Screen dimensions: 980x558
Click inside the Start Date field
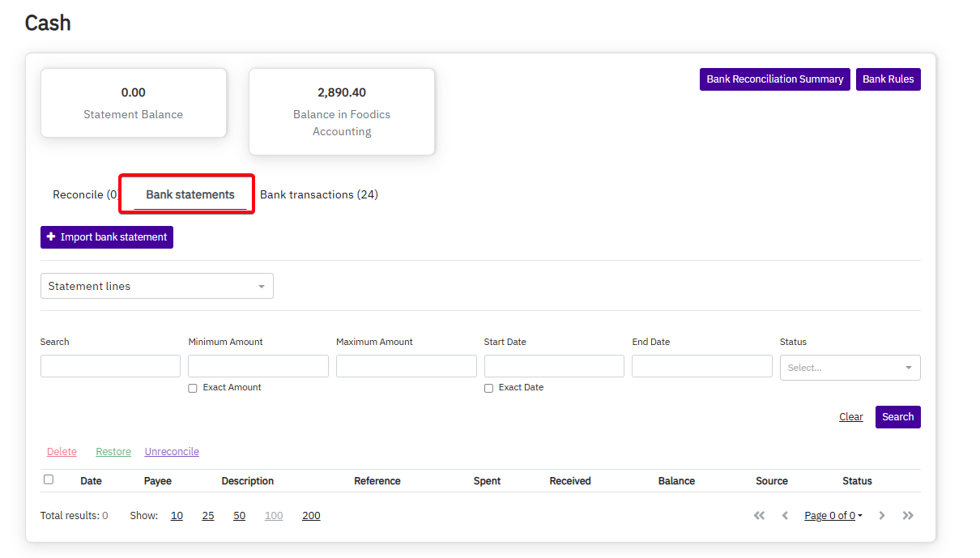pyautogui.click(x=553, y=365)
